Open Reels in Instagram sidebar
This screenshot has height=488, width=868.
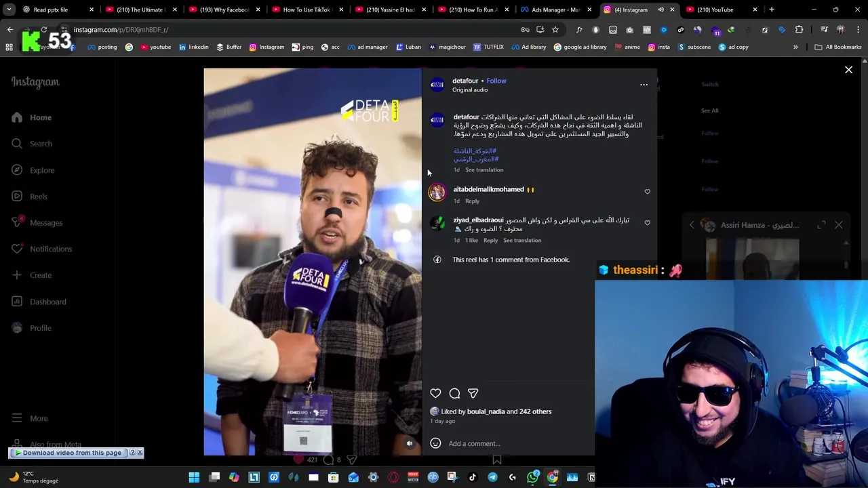(x=29, y=197)
